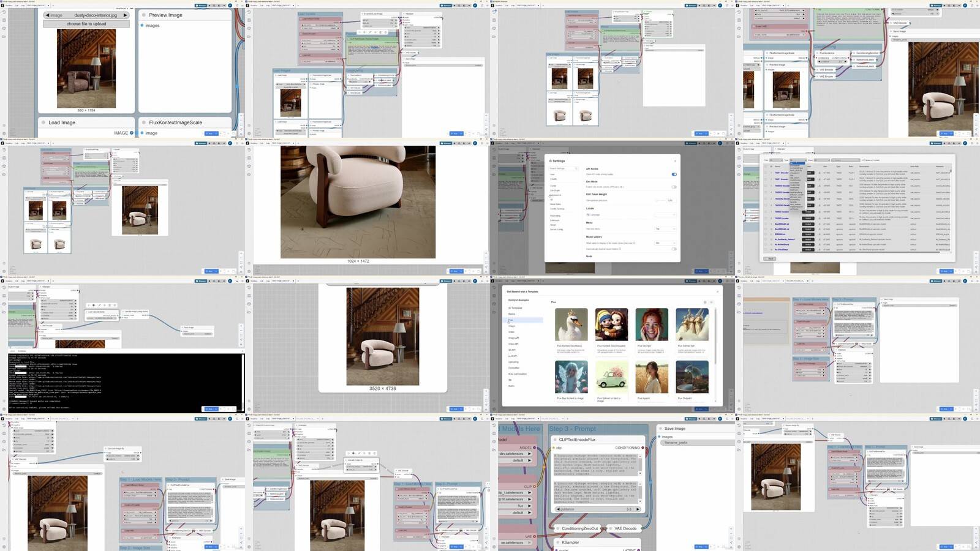Open the swan Flux Kontext Dev template
Screen dimensions: 980x551
571,324
